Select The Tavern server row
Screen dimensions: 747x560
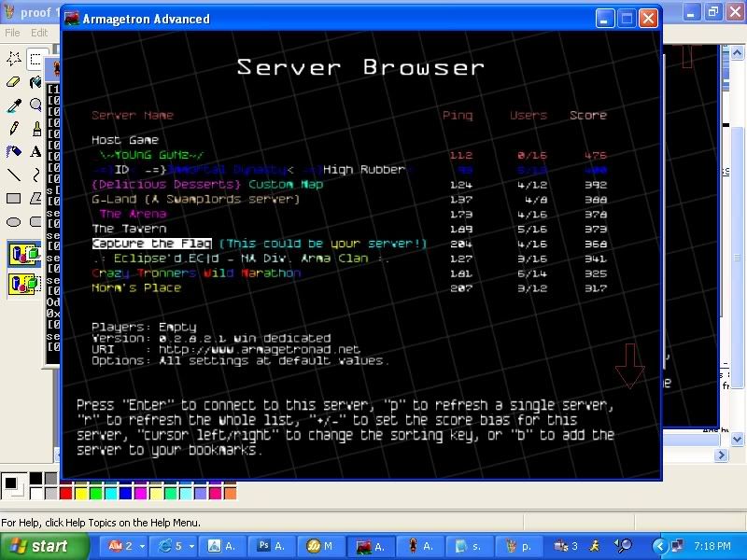pos(349,229)
